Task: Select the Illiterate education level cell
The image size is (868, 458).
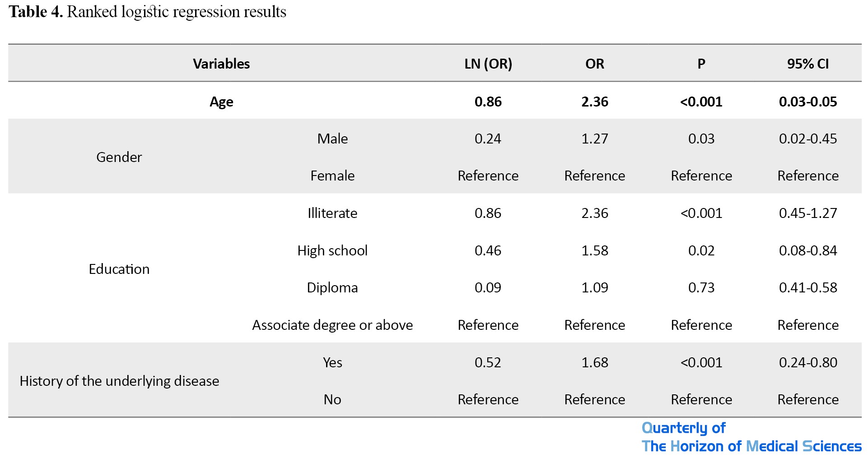Action: click(x=332, y=213)
